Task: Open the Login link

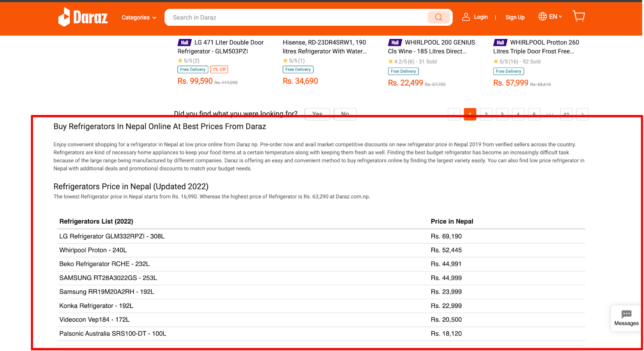Action: [481, 17]
